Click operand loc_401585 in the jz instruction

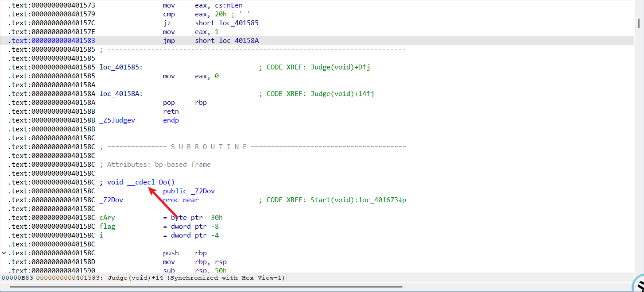(239, 23)
